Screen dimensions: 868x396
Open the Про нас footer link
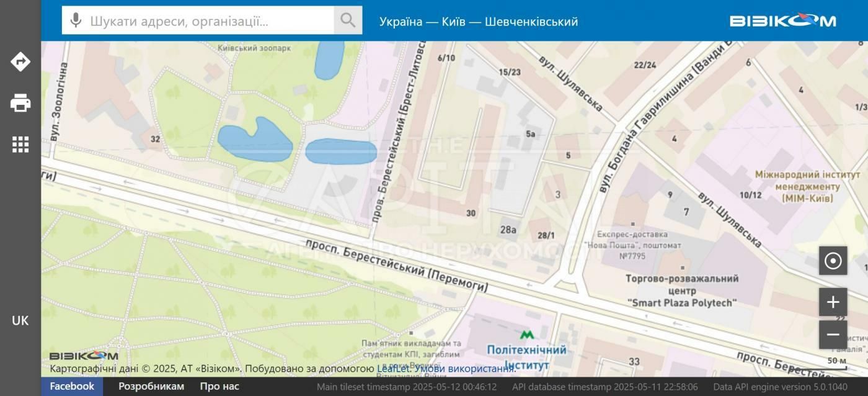pos(219,386)
